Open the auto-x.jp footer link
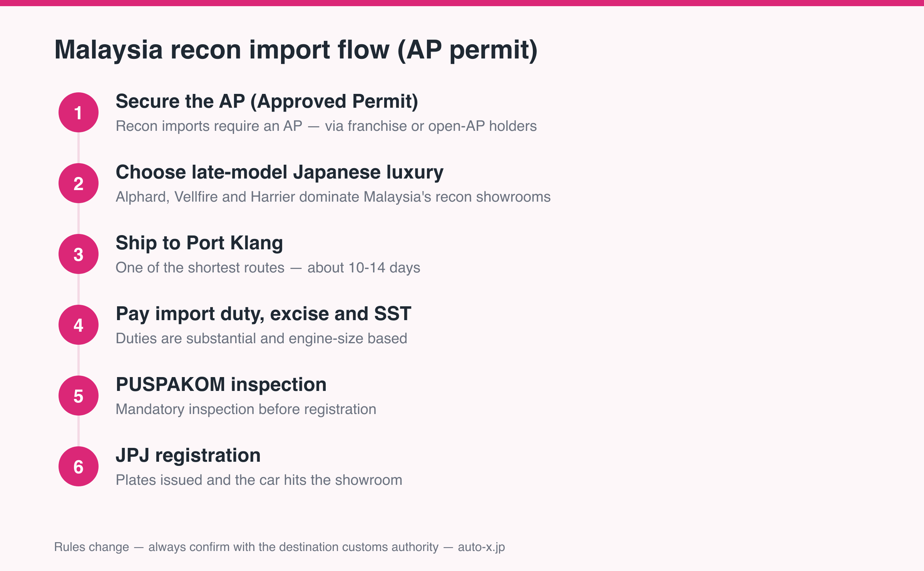This screenshot has height=571, width=924. (x=481, y=547)
